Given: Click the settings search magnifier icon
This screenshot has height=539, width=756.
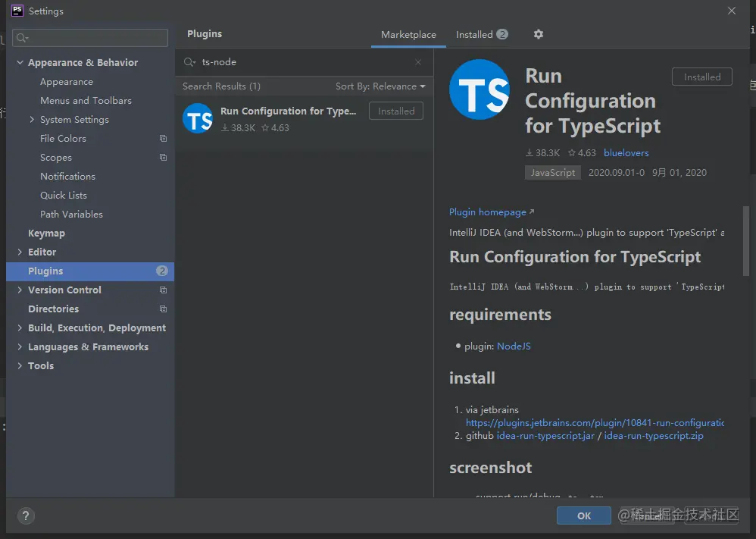Looking at the screenshot, I should (22, 38).
